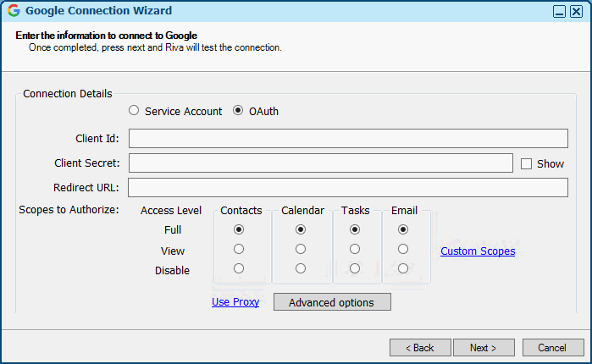592x364 pixels.
Task: Set Calendar access to Disable
Action: coord(301,268)
